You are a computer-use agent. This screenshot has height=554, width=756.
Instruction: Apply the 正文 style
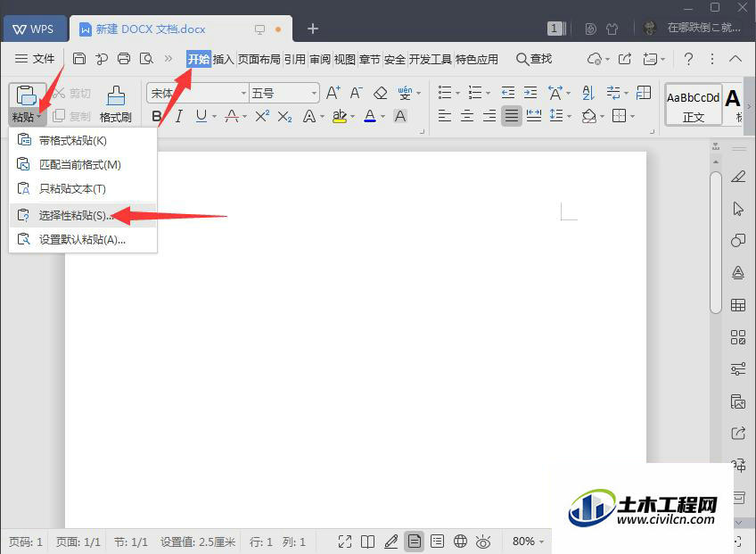coord(694,104)
